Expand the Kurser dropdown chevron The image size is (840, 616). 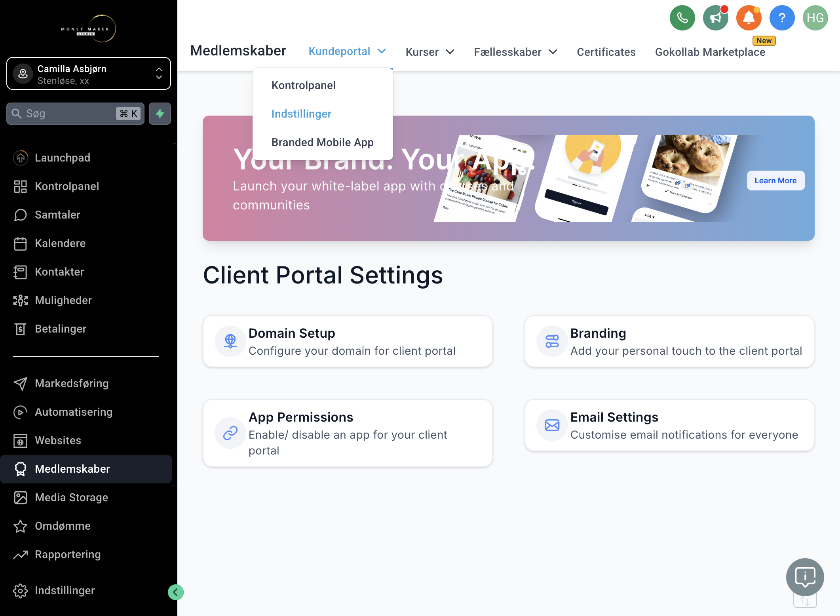click(x=450, y=52)
